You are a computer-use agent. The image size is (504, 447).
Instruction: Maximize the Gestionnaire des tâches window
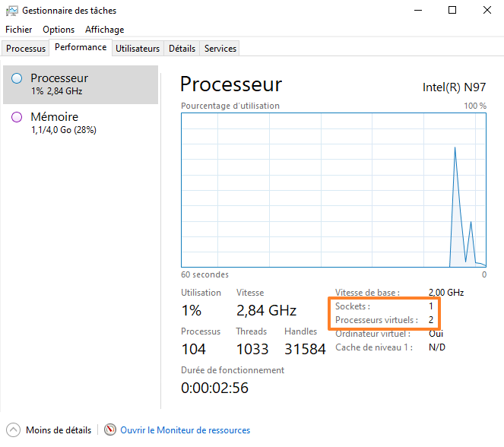[452, 11]
